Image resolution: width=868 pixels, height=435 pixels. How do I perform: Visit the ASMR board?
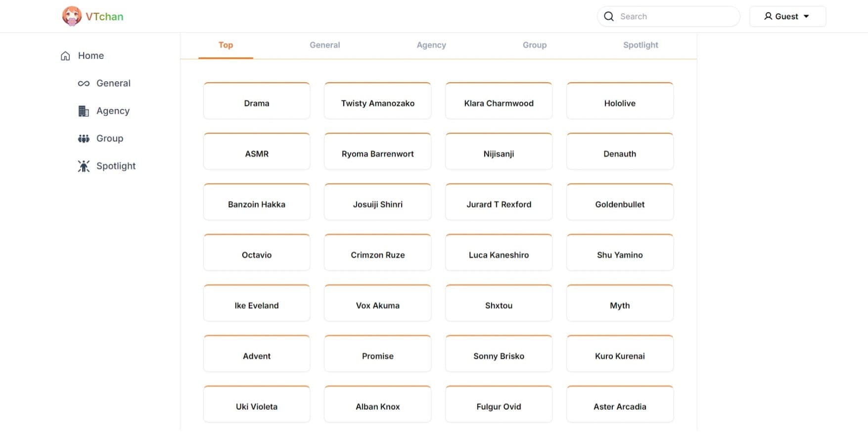257,151
